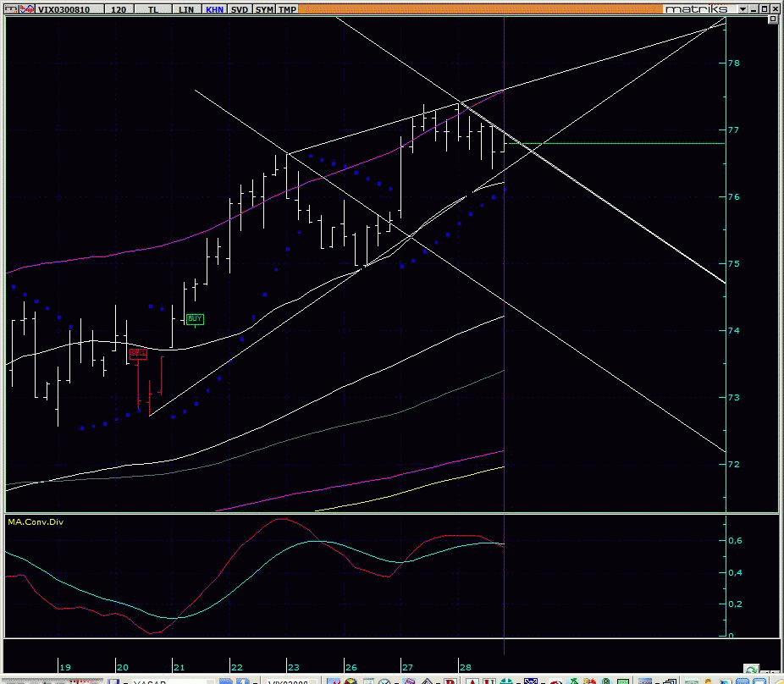Toggle the TMP button
This screenshot has height=684, width=784.
(x=287, y=9)
